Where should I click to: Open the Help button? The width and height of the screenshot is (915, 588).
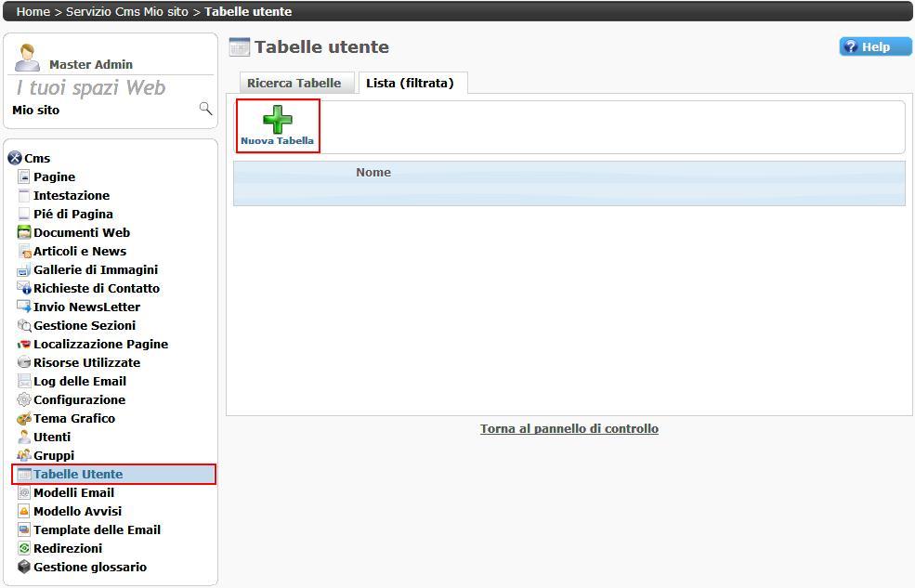coord(875,47)
